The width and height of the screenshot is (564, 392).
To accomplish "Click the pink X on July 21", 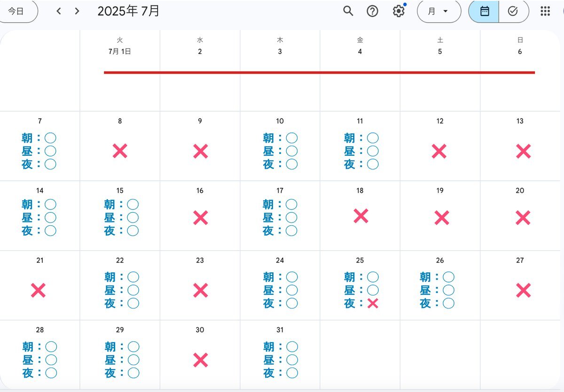I will click(x=38, y=290).
